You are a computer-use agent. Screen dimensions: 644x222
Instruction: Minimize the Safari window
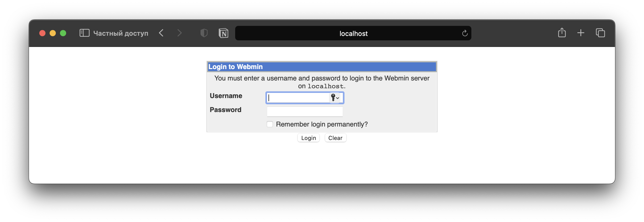[x=53, y=33]
